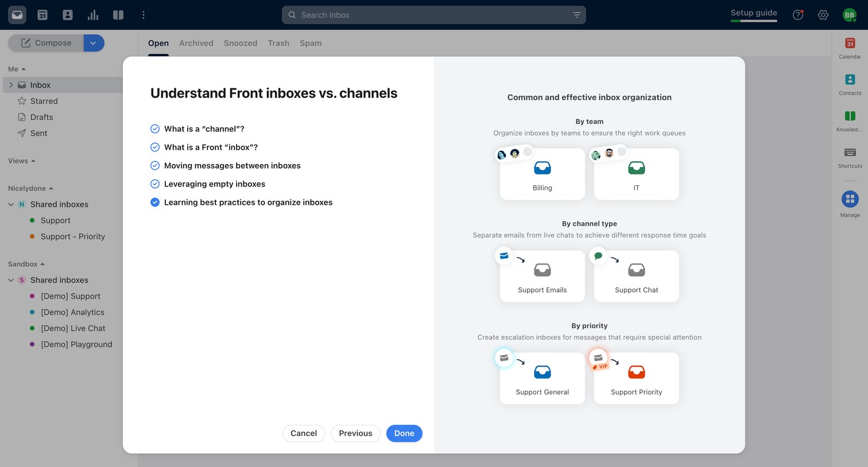
Task: Open the BB user avatar menu
Action: point(850,15)
